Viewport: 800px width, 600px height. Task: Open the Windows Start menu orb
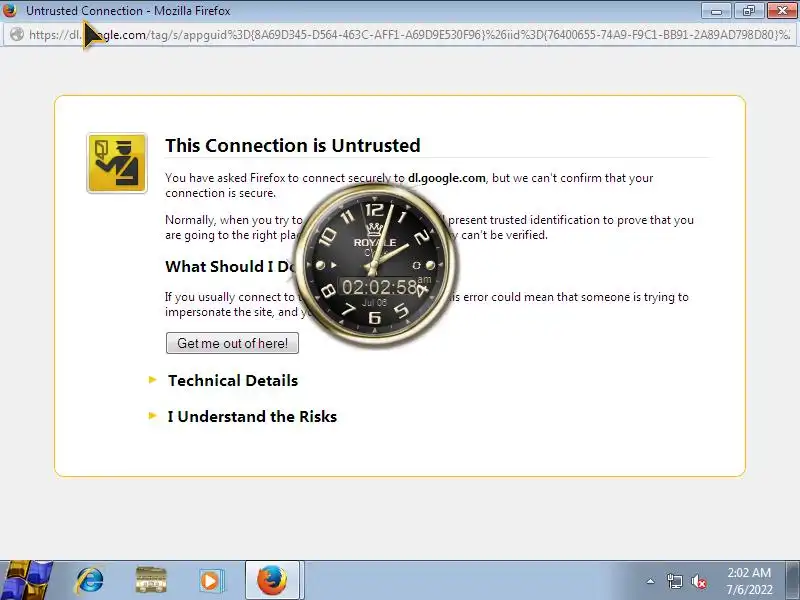pyautogui.click(x=26, y=580)
